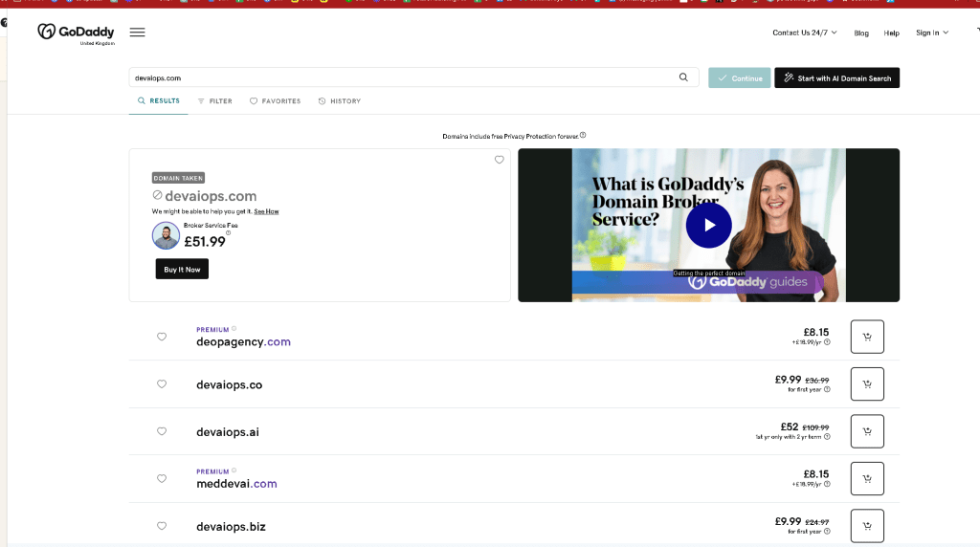Open info icon next to devaiops.ai price

pos(827,437)
